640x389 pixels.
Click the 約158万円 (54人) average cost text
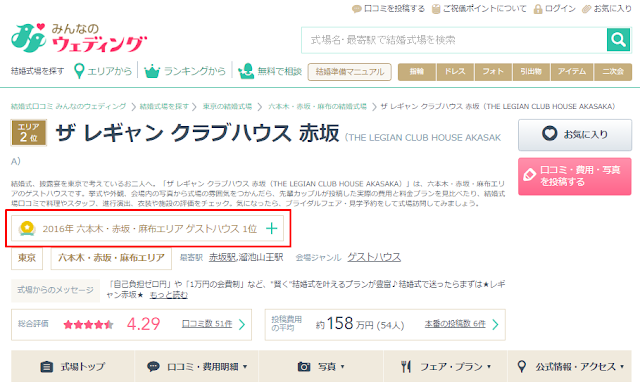point(360,324)
